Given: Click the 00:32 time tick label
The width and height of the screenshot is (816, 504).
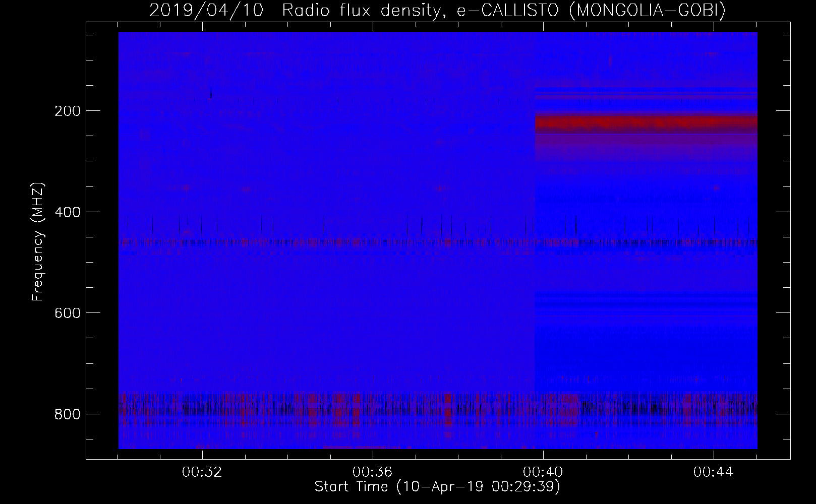Looking at the screenshot, I should [x=202, y=472].
